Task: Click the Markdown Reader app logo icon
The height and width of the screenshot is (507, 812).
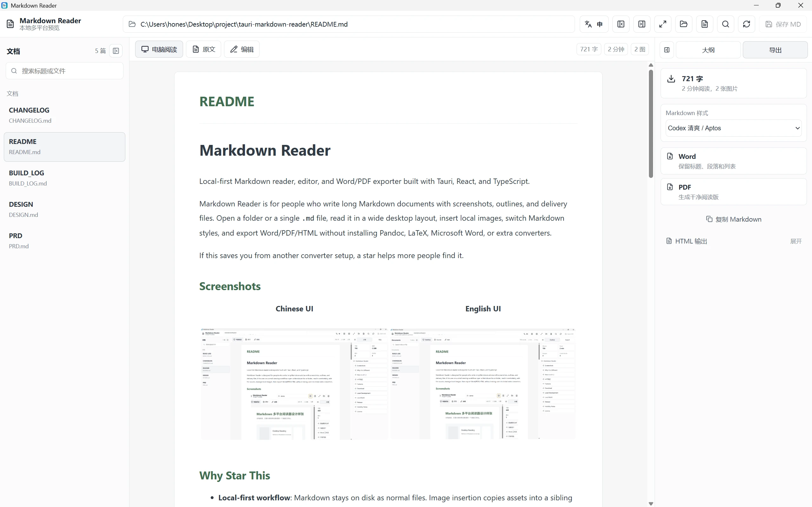Action: [x=10, y=24]
